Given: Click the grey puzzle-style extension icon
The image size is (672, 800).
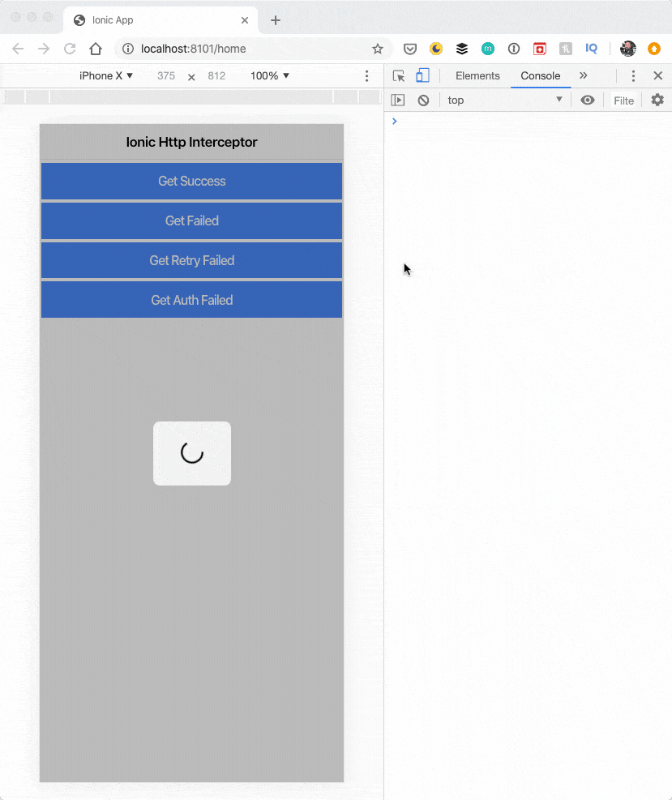Looking at the screenshot, I should pos(565,49).
